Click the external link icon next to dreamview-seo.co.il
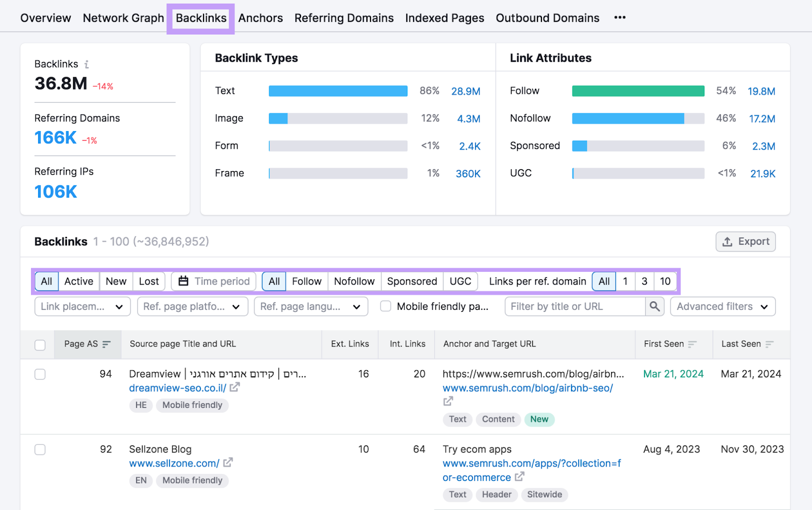This screenshot has height=510, width=812. [x=234, y=387]
